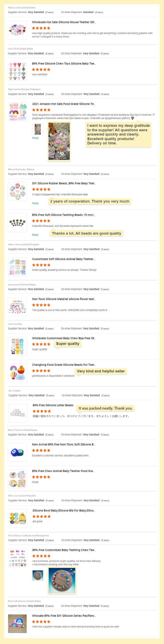Open the Changlong Food Grade Silicone Beads product thumbnail

click(17, 373)
